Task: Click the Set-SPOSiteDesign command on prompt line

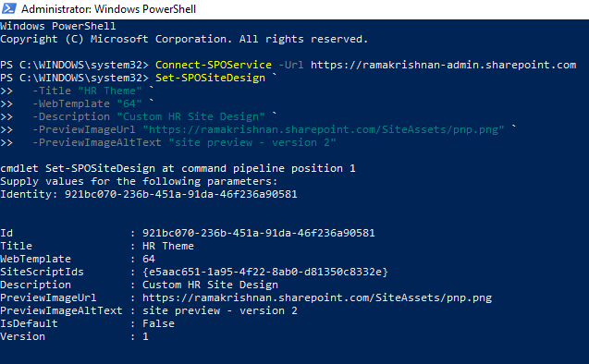Action: click(x=211, y=78)
